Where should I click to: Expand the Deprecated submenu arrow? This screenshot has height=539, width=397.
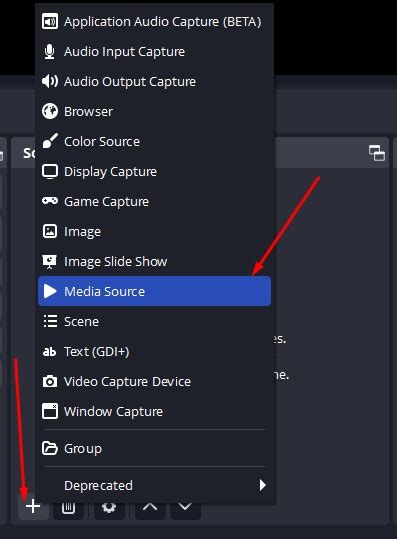pyautogui.click(x=263, y=485)
